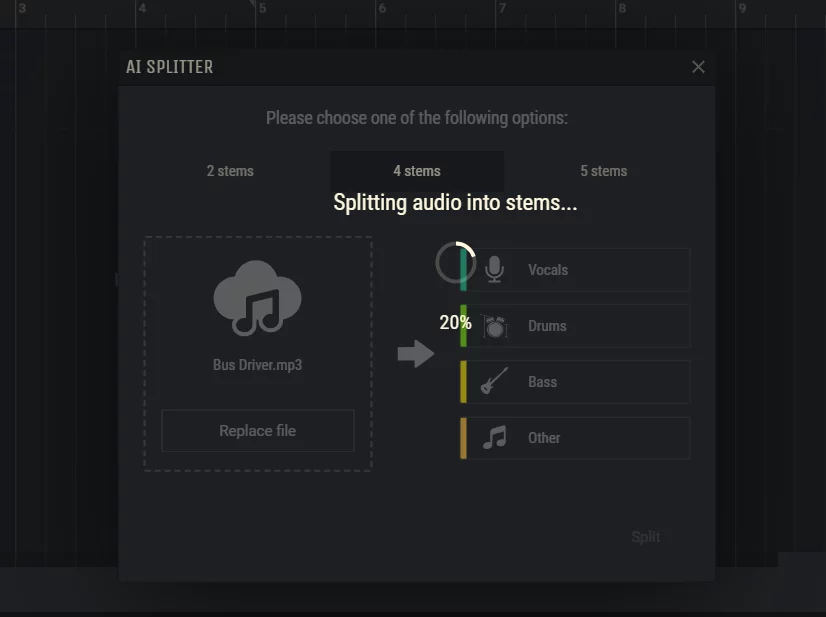Click the right arrow between file and stems

(415, 353)
